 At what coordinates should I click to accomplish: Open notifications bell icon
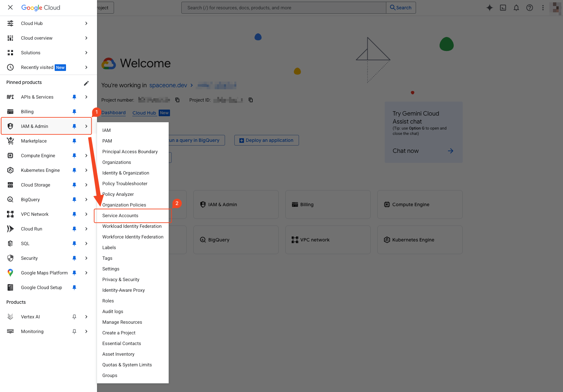point(516,8)
